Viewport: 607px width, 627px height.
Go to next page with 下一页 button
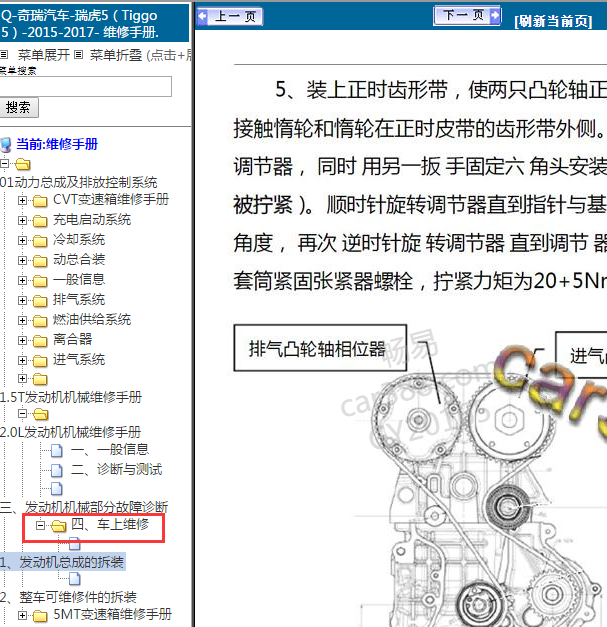[x=467, y=16]
